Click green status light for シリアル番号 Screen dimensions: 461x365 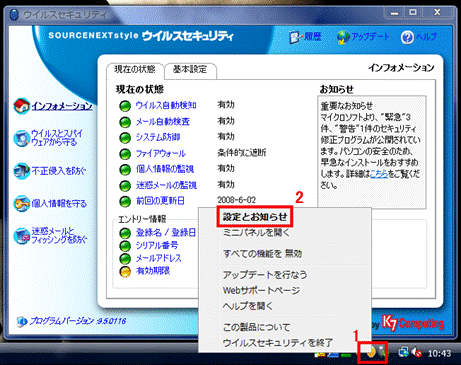[125, 246]
